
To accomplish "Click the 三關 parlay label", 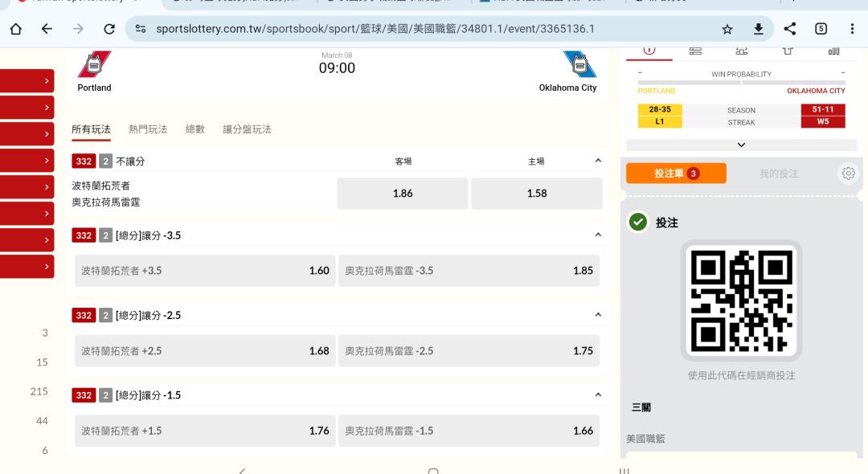I will 641,407.
